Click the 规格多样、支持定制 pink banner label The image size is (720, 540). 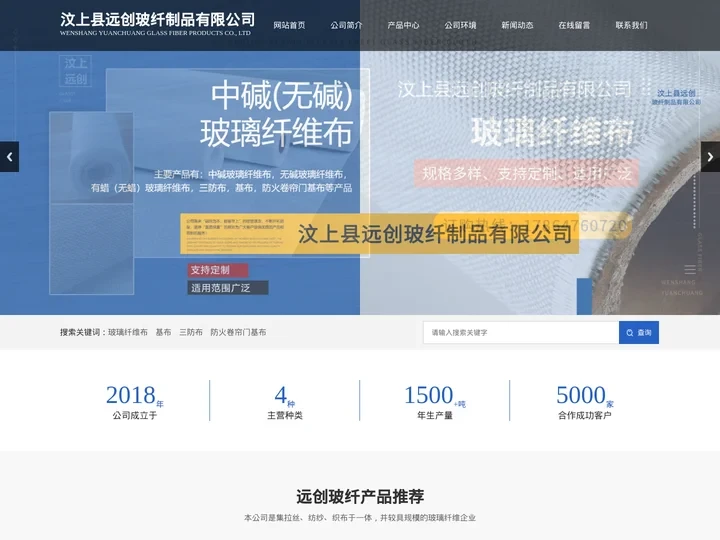point(527,173)
